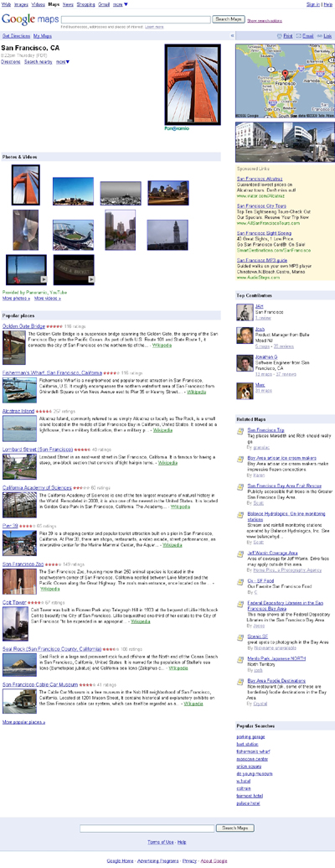Click the red map marker pin on the mini map
Image resolution: width=335 pixels, height=868 pixels.
click(286, 75)
